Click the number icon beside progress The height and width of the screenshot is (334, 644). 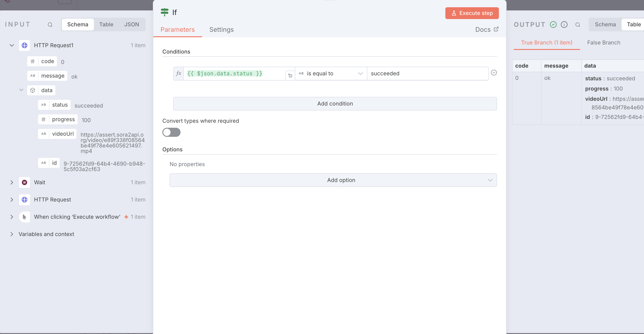coord(44,119)
